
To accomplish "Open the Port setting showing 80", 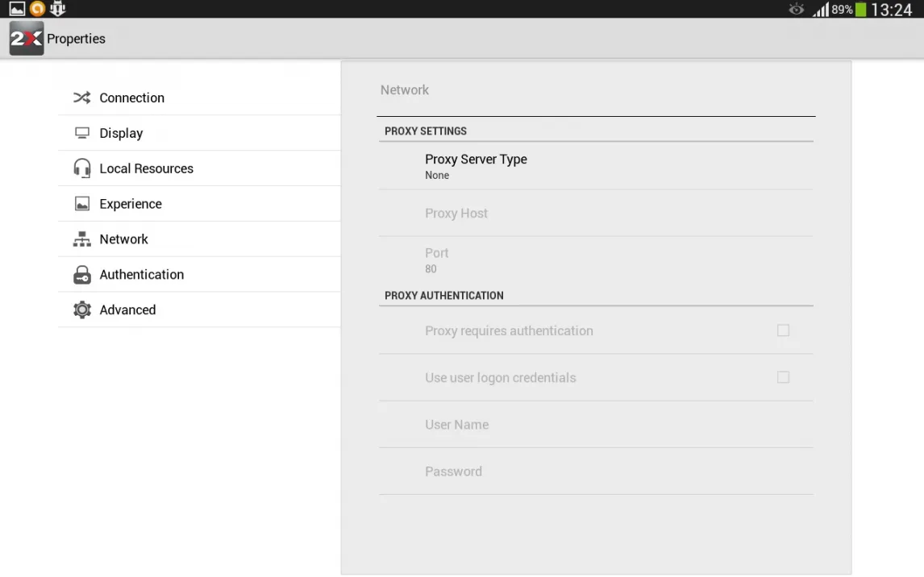I will pos(596,260).
